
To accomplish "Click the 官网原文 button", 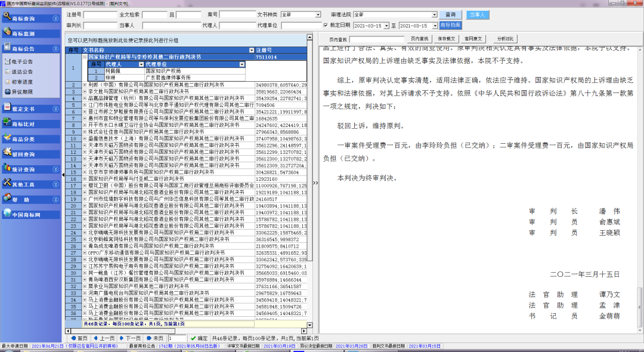I will coord(473,39).
